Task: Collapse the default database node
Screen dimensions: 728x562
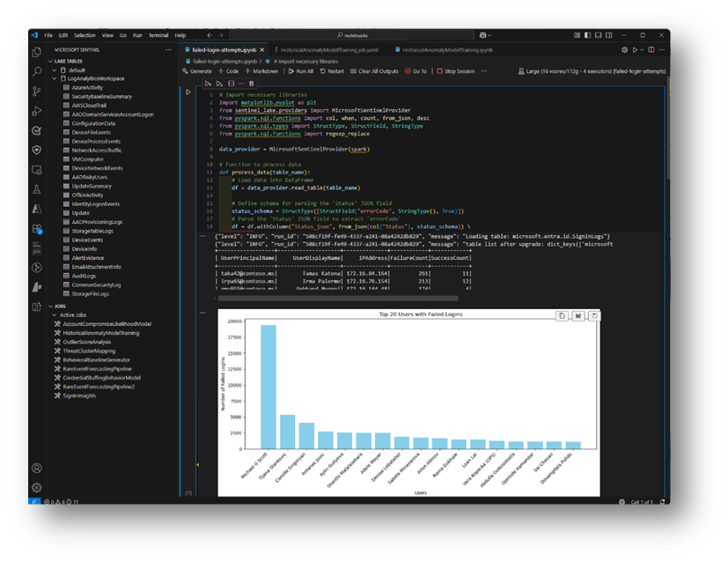Action: pyautogui.click(x=55, y=70)
